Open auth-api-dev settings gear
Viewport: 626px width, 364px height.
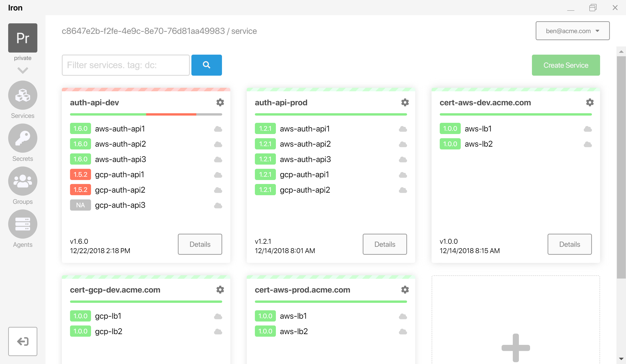tap(220, 102)
